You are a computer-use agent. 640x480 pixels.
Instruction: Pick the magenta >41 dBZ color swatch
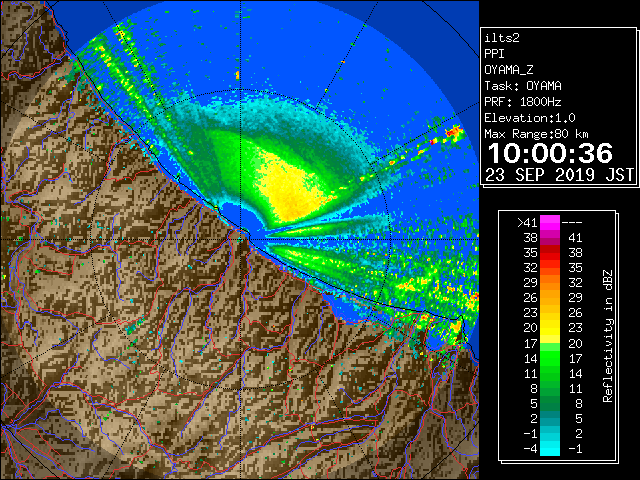[550, 222]
